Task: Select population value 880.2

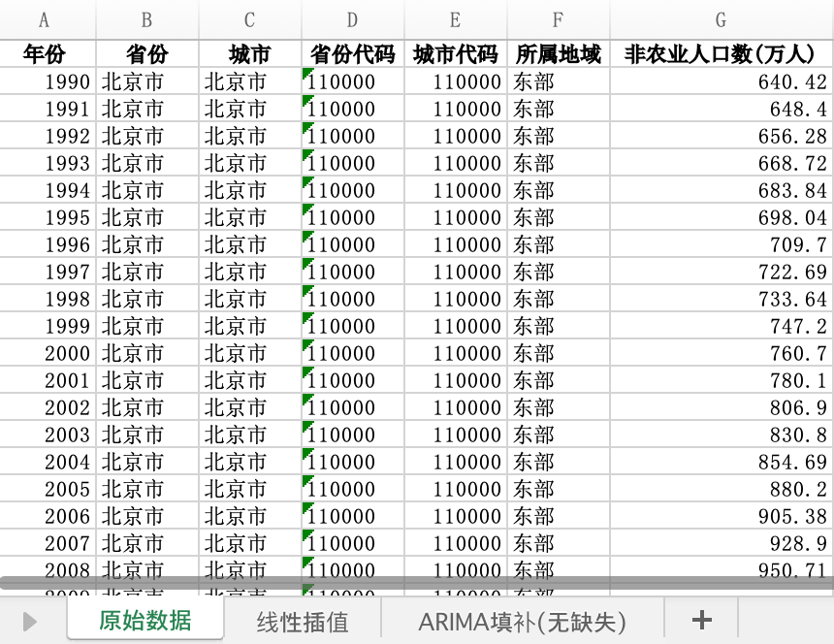Action: click(722, 488)
